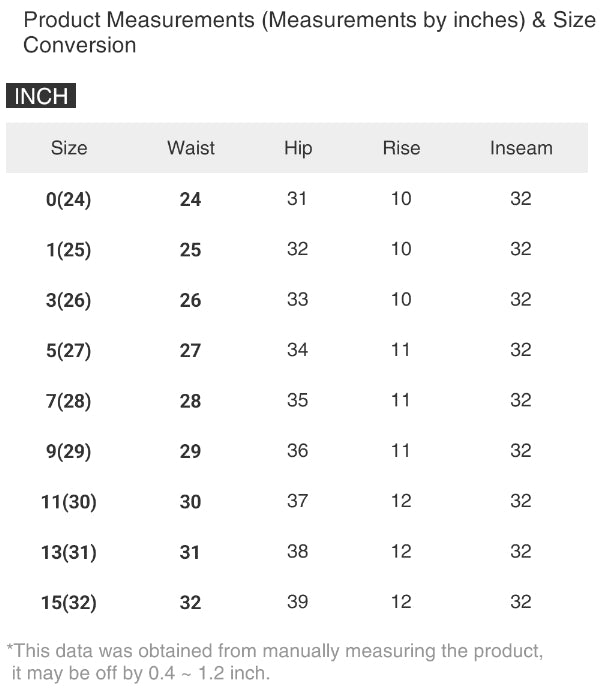Click the manual measurement disclaimer footnote
The height and width of the screenshot is (691, 613).
[x=275, y=662]
